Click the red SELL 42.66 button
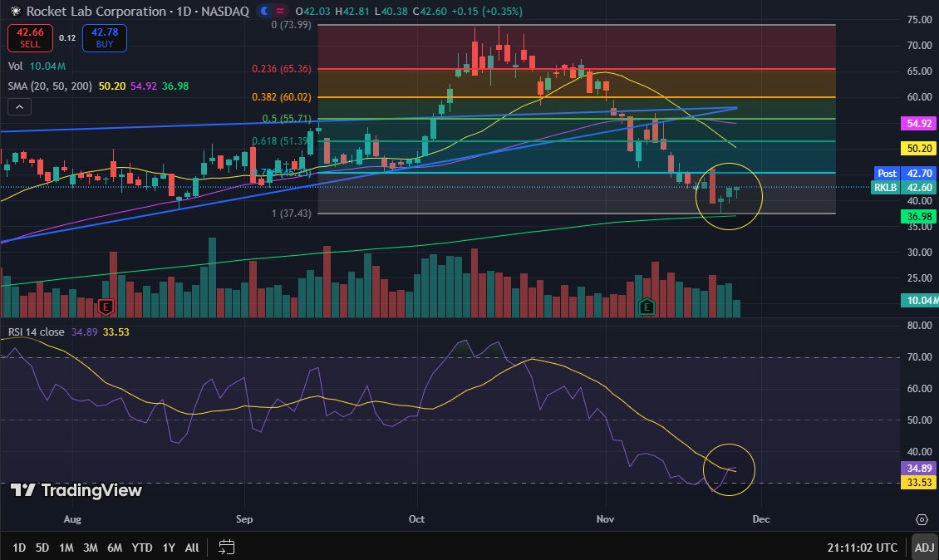Screen dimensions: 939x560 click(x=30, y=37)
